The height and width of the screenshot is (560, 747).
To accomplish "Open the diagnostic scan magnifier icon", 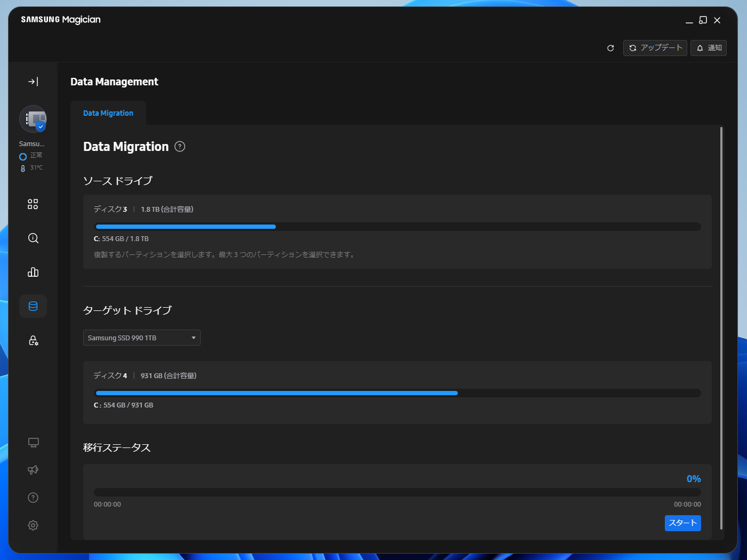I will [x=33, y=238].
